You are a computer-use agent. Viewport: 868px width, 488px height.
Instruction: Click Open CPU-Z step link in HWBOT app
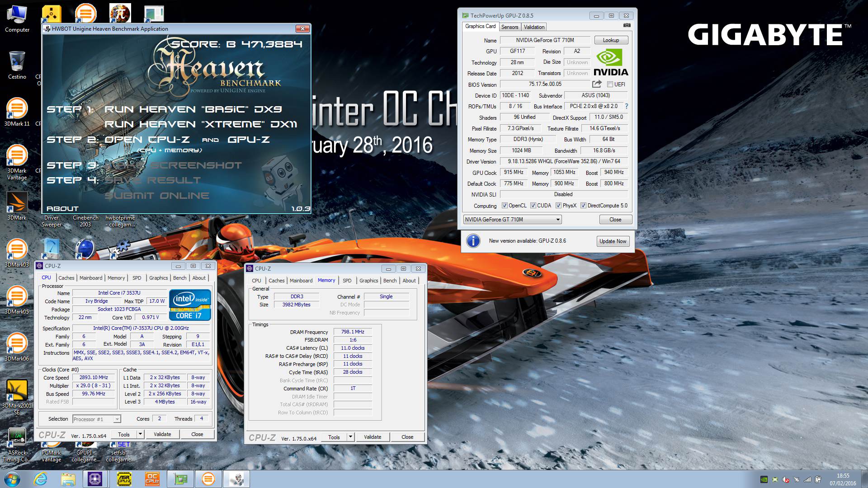147,140
